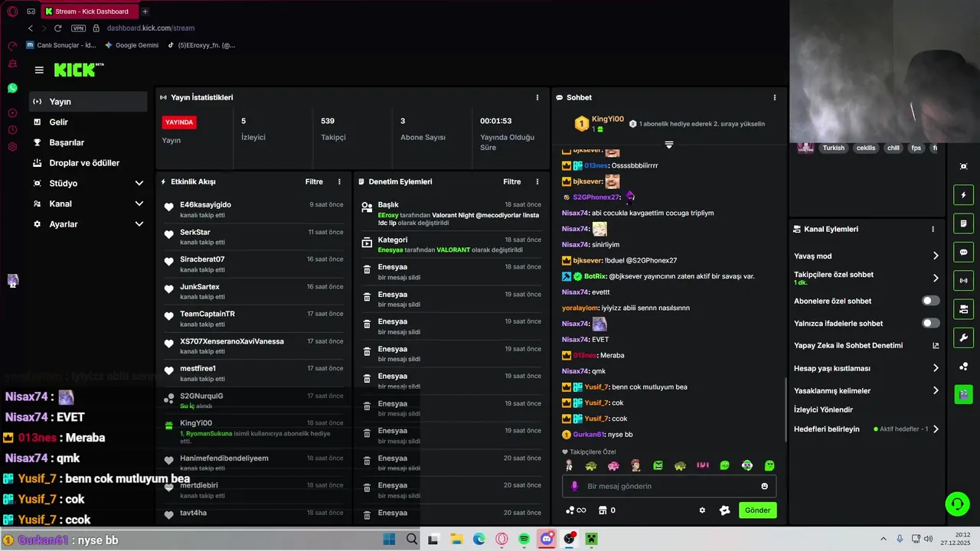Click the wrench icon in right rail
Viewport: 980px width, 551px height.
pos(963,337)
